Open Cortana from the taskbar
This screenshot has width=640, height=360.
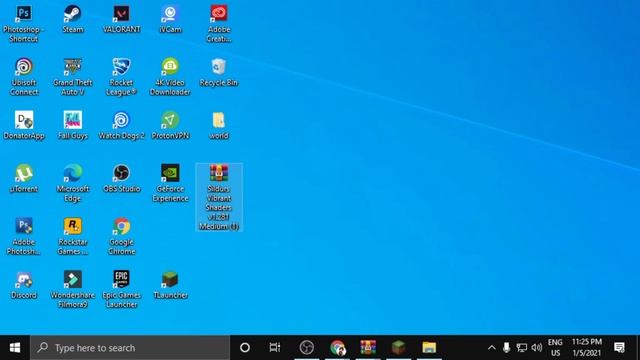(x=245, y=348)
